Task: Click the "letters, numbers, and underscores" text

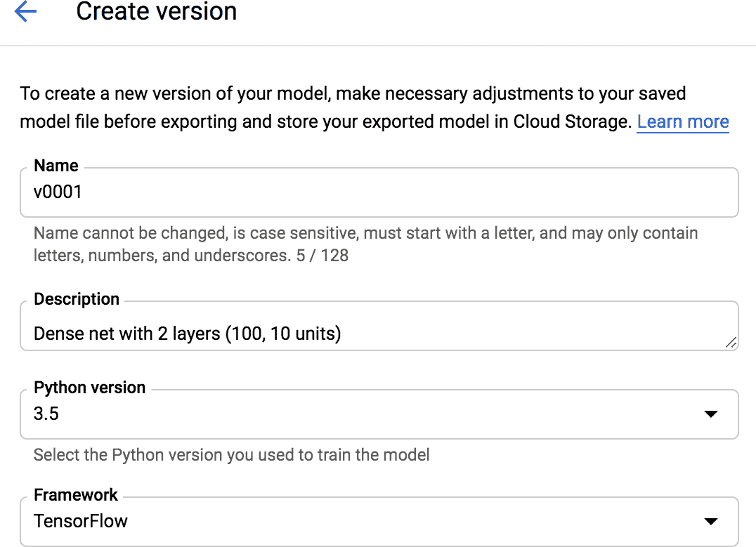Action: [162, 256]
